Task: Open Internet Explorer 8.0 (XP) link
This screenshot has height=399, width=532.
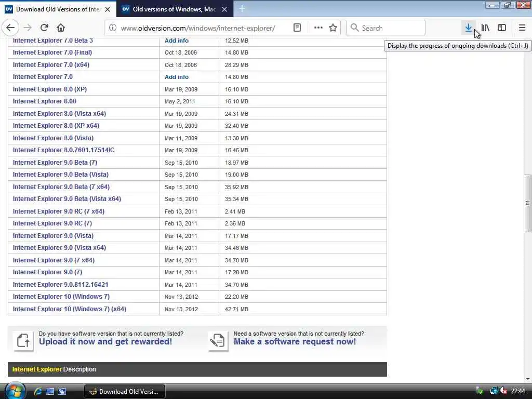Action: [x=50, y=89]
